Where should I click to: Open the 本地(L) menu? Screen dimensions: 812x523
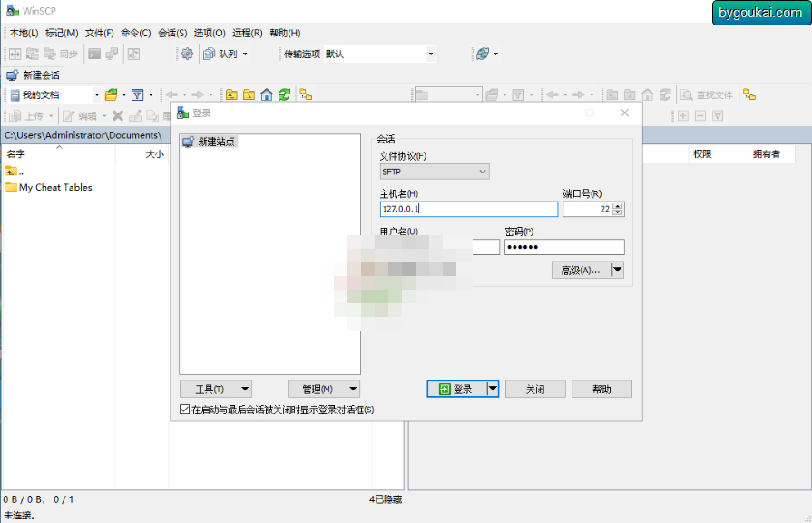point(24,33)
